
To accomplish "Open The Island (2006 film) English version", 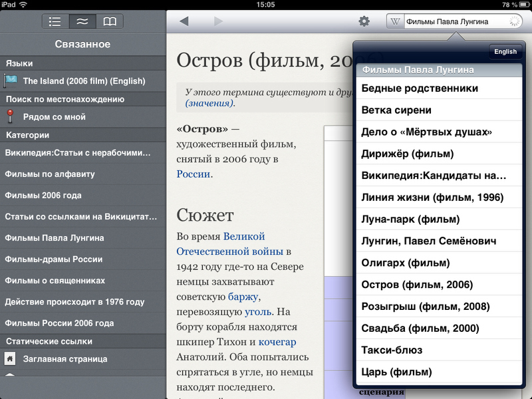I will [84, 81].
